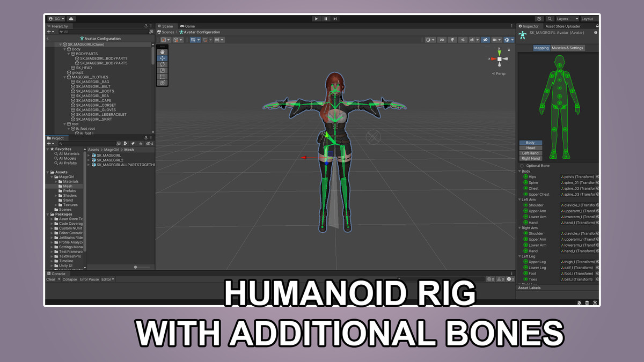Viewport: 644px width, 362px height.
Task: Toggle scene lighting button
Action: [452, 40]
